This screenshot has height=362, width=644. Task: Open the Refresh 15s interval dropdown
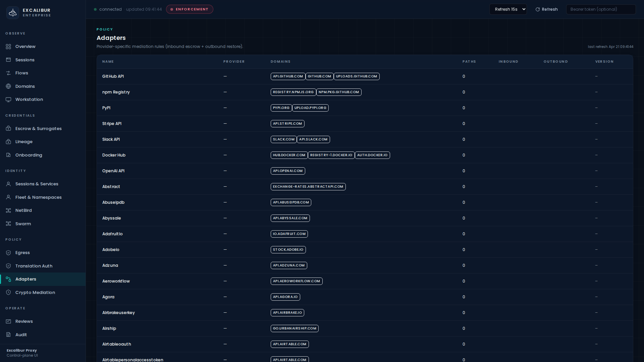508,9
